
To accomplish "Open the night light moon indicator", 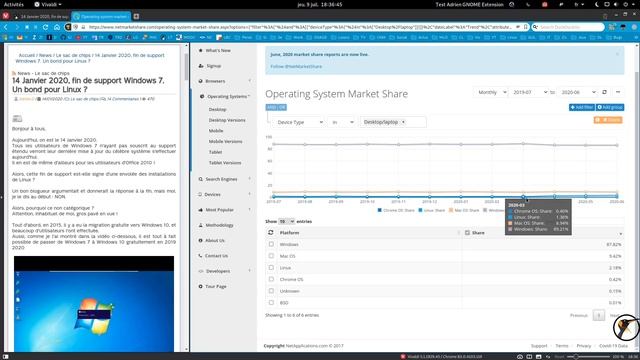I will point(596,4).
